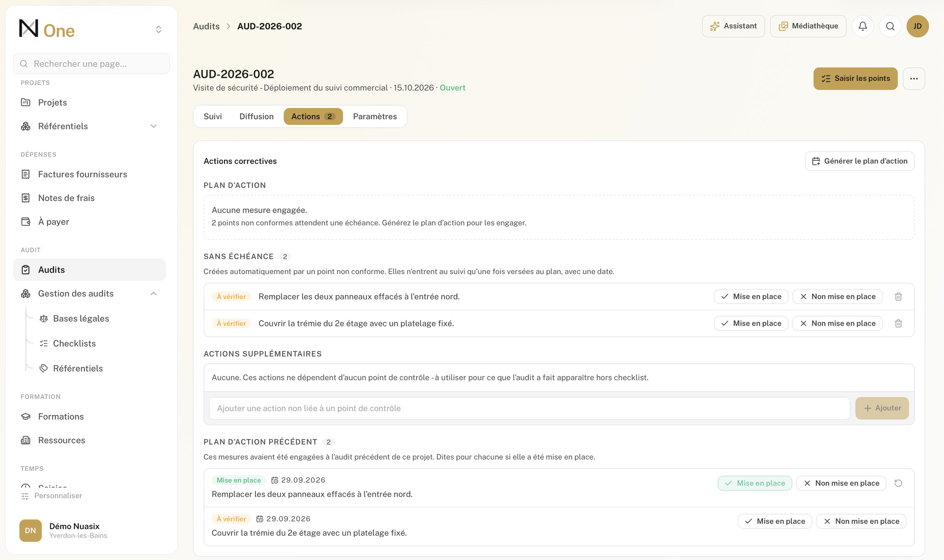Switch to the Paramètres tab
Screen dimensions: 944x560
(x=375, y=116)
